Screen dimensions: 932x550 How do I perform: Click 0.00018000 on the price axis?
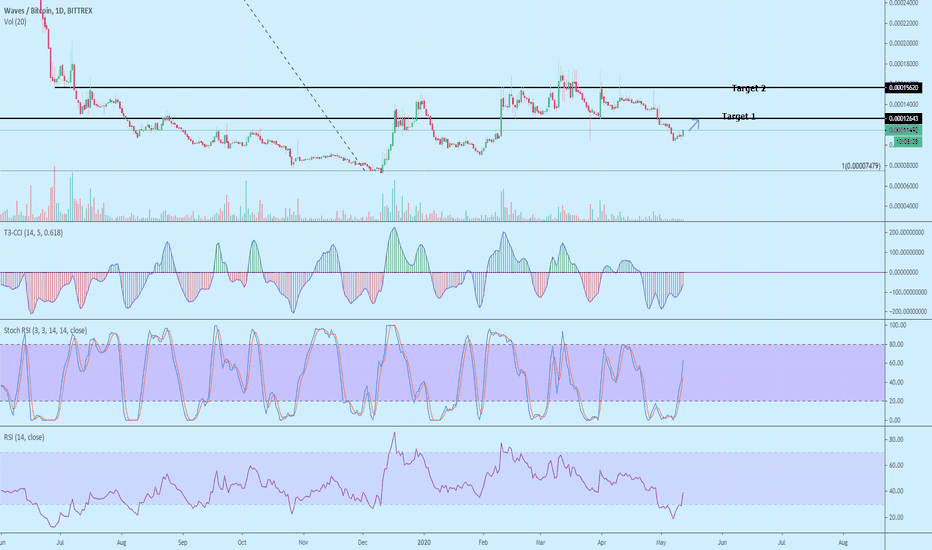(x=905, y=64)
